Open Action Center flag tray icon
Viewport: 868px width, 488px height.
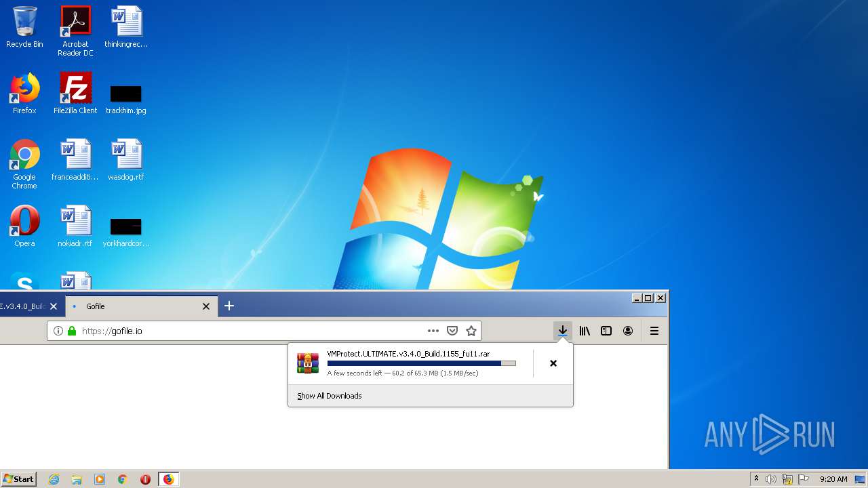[x=804, y=479]
